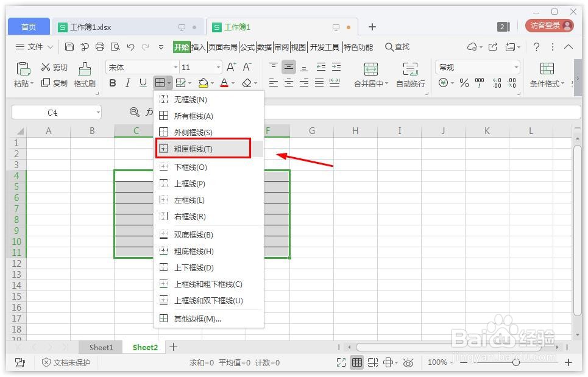The width and height of the screenshot is (588, 377).
Task: Toggle Italic formatting
Action: coord(128,83)
